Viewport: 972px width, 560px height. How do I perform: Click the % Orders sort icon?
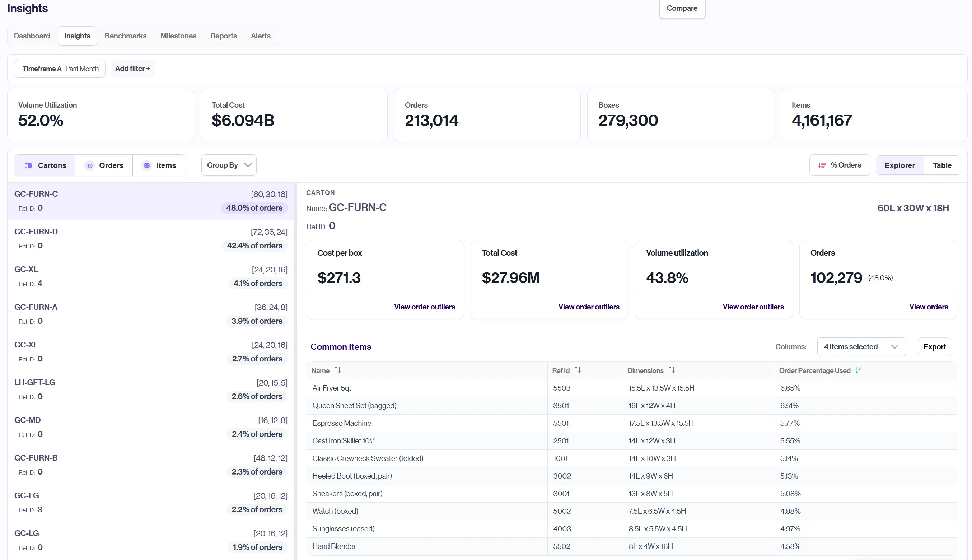[822, 165]
